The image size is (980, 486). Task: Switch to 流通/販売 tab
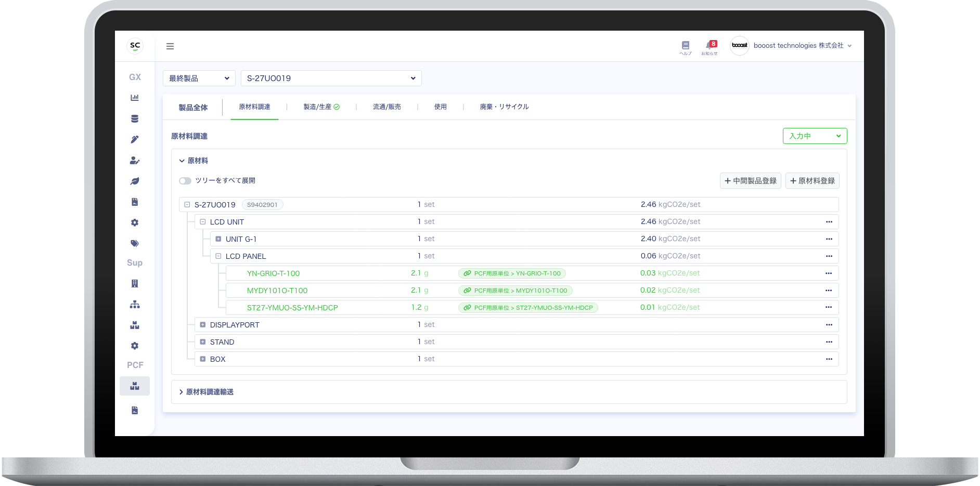[386, 107]
